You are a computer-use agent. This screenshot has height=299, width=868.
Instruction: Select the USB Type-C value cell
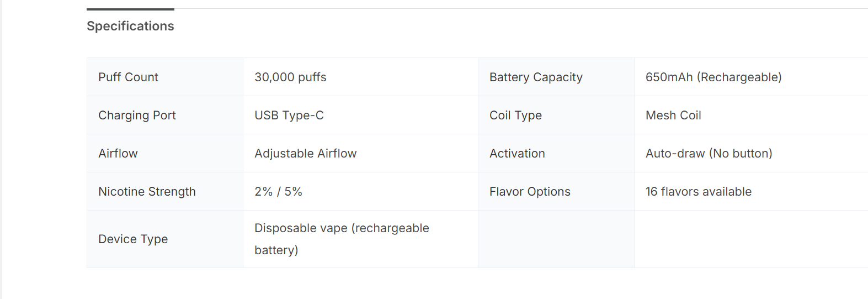click(x=289, y=116)
